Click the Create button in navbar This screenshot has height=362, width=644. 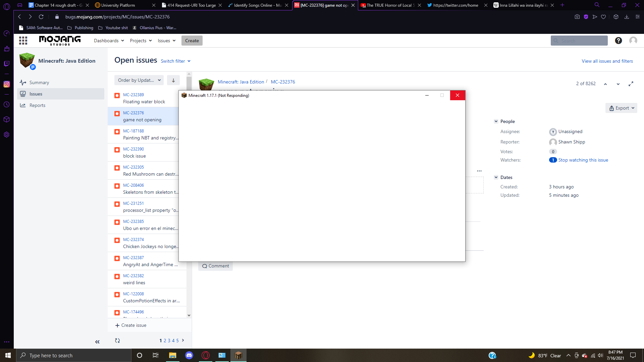[x=192, y=41]
